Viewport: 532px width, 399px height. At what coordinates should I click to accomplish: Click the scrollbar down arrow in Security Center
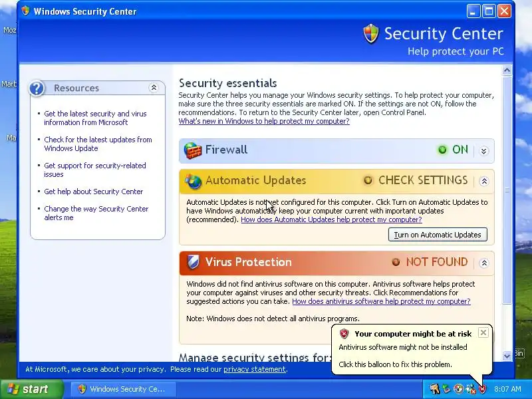point(507,356)
